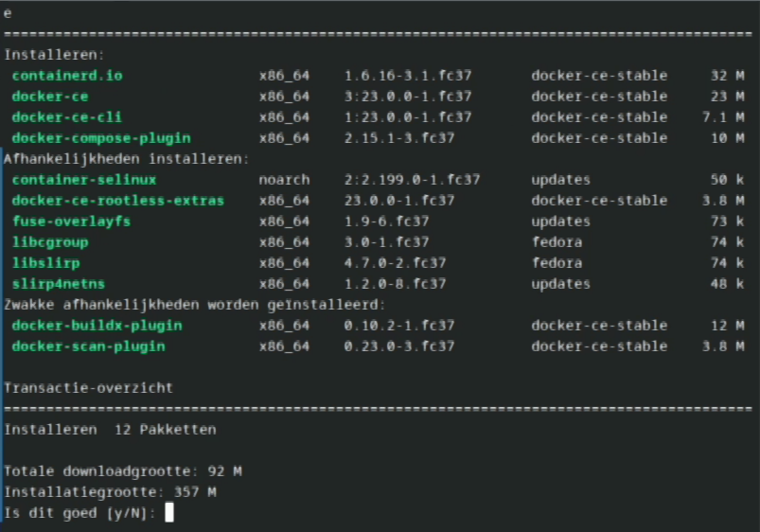Click 'Zwakke afhankelijkheden worden geïnstalleerd:' line
Viewport: 760px width, 532px height.
pyautogui.click(x=195, y=305)
